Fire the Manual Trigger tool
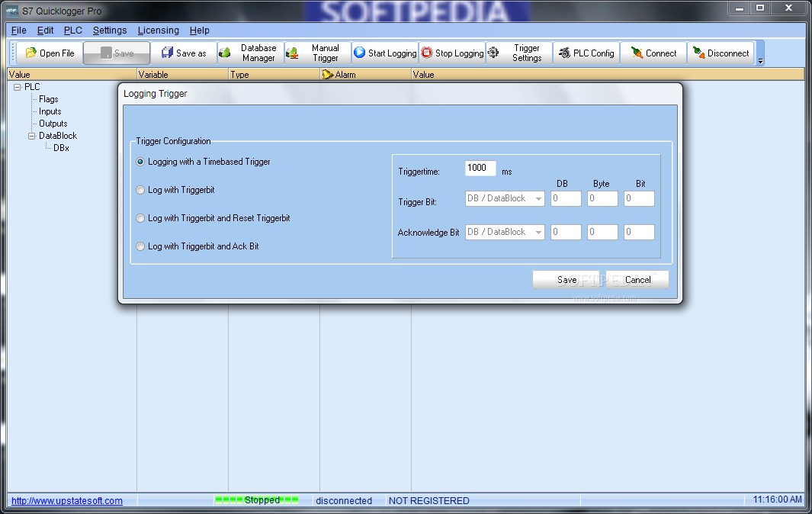The width and height of the screenshot is (812, 514). [318, 53]
